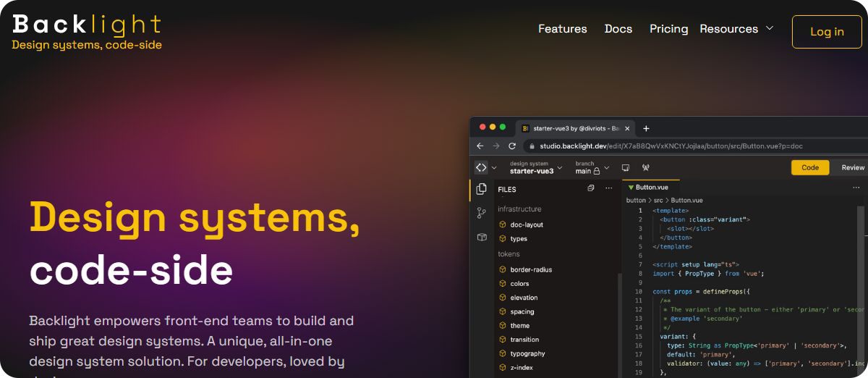This screenshot has height=378, width=868.
Task: Select the Button.vue editor tab
Action: tap(651, 187)
